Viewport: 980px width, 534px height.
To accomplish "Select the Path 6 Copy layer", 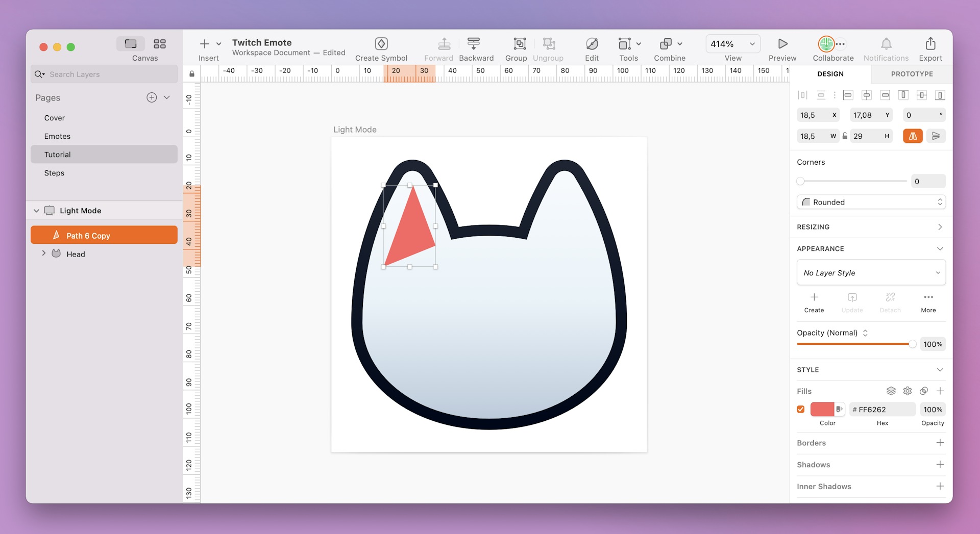I will click(x=88, y=235).
